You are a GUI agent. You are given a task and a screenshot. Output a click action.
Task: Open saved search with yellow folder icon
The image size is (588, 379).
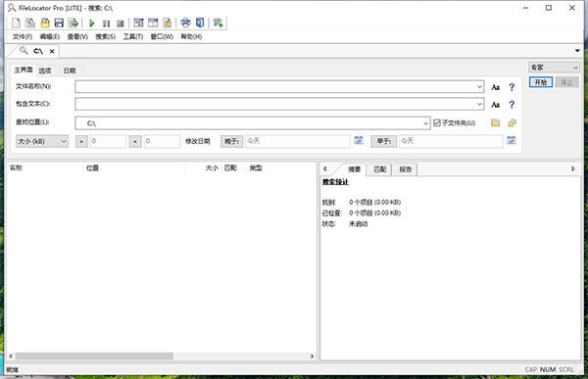[45, 23]
